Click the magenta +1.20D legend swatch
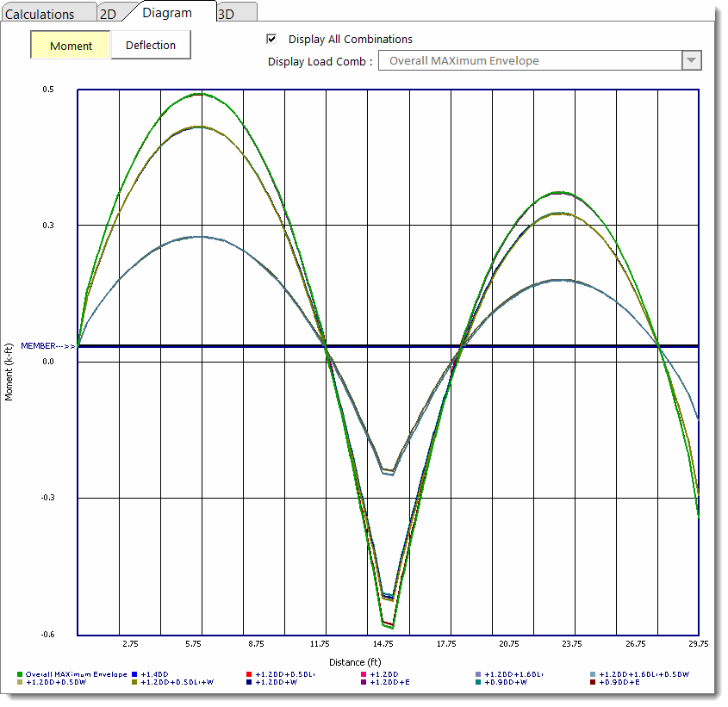The image size is (728, 707). coord(364,674)
